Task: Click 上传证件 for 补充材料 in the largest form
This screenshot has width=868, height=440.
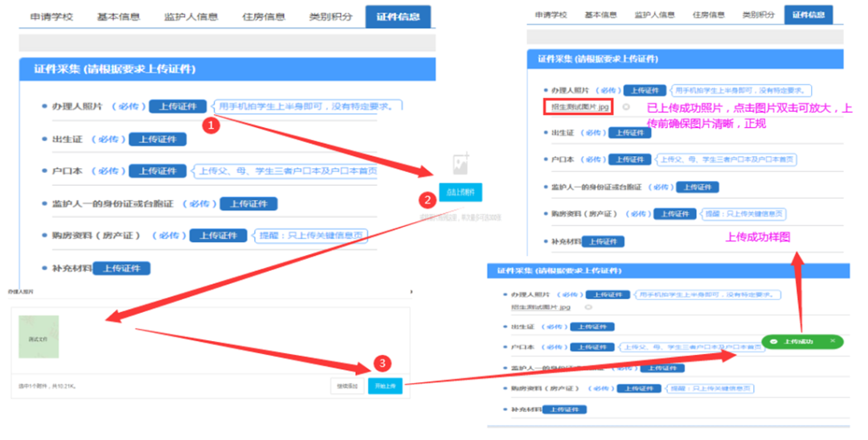Action: pyautogui.click(x=121, y=268)
